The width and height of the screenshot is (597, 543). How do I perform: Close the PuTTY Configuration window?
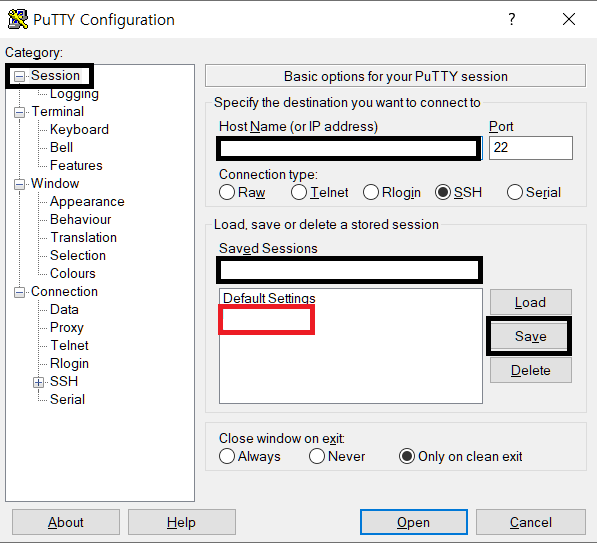569,19
